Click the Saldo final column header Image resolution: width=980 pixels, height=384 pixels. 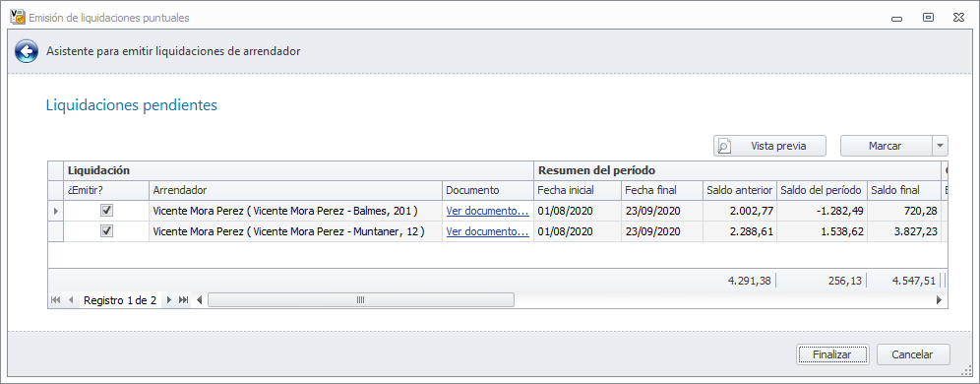tap(903, 190)
